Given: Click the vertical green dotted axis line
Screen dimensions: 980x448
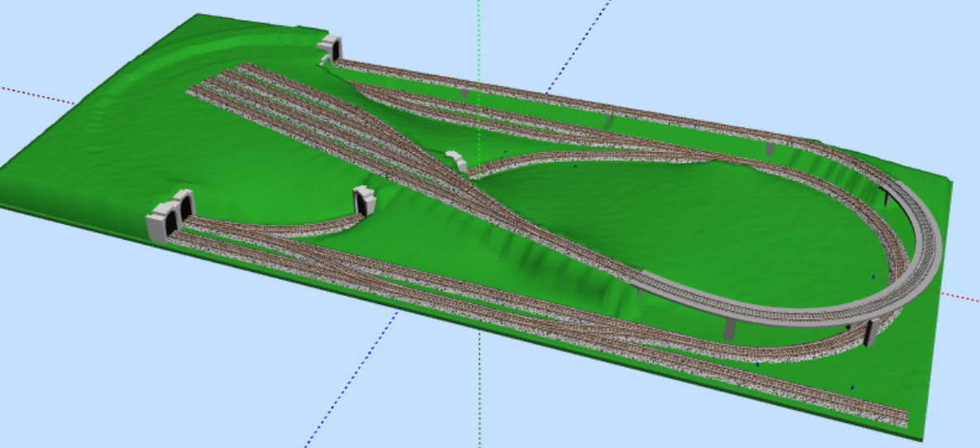Looking at the screenshot, I should pos(479,33).
